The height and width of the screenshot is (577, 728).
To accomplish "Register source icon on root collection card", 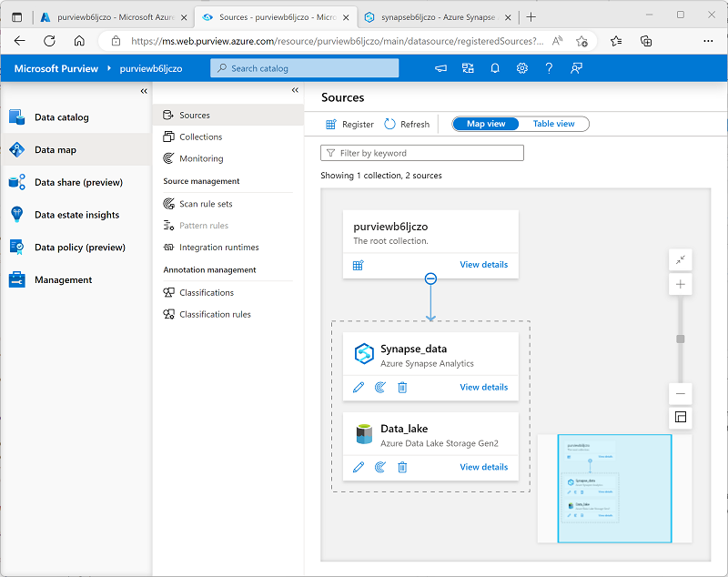I will coord(358,265).
